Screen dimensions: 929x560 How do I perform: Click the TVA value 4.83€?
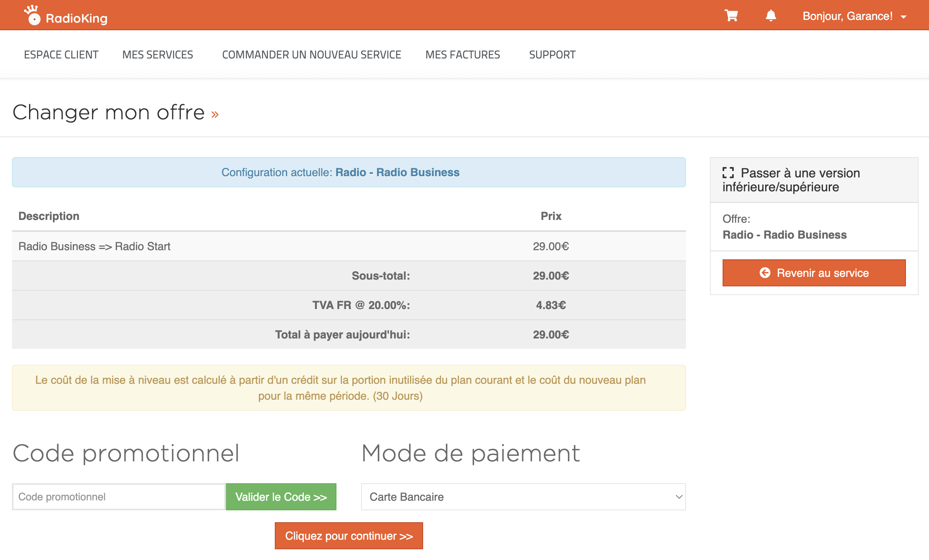tap(551, 305)
